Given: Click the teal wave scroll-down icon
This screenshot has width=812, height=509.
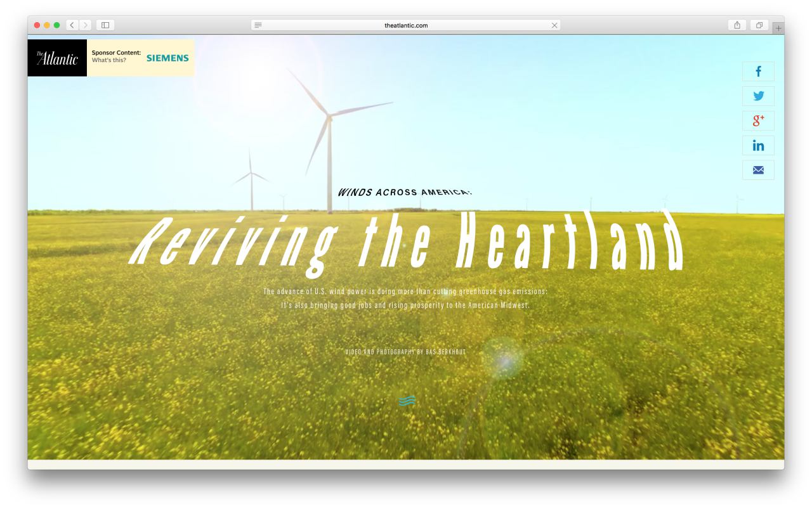Looking at the screenshot, I should (407, 401).
